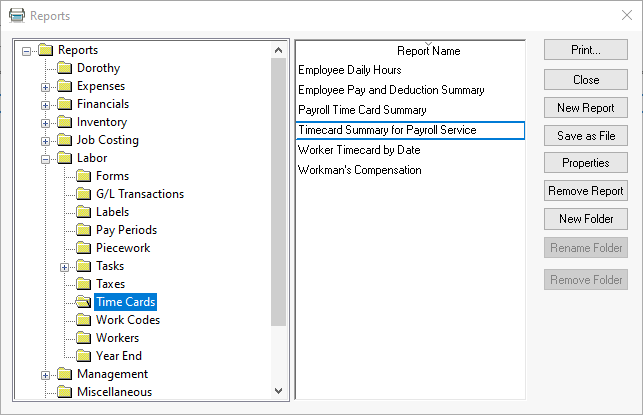
Task: Click the New Report button
Action: click(586, 107)
